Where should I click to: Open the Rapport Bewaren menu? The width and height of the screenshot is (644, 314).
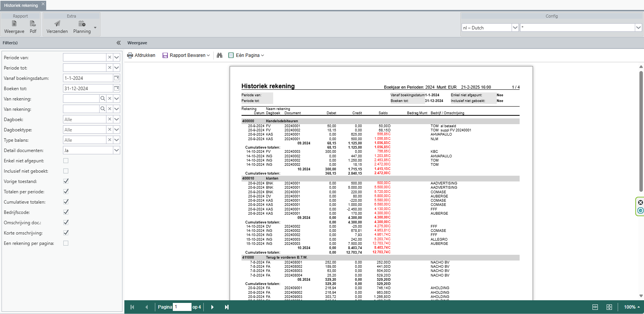(186, 55)
